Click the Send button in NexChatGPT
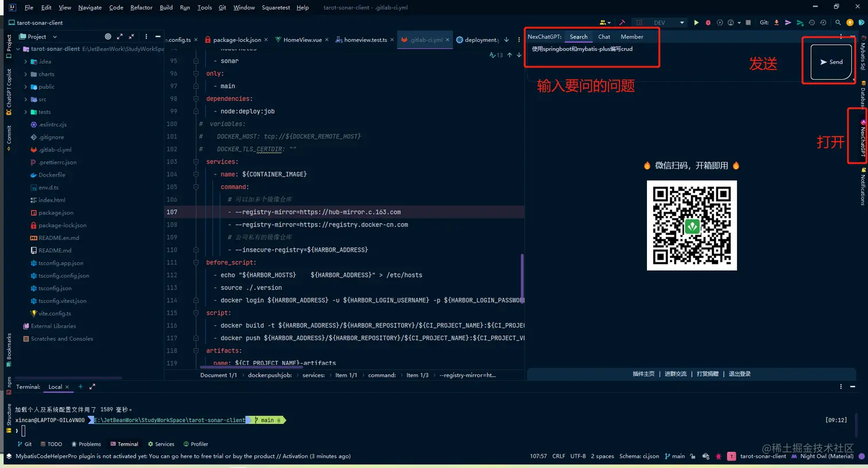This screenshot has height=468, width=868. coord(831,62)
